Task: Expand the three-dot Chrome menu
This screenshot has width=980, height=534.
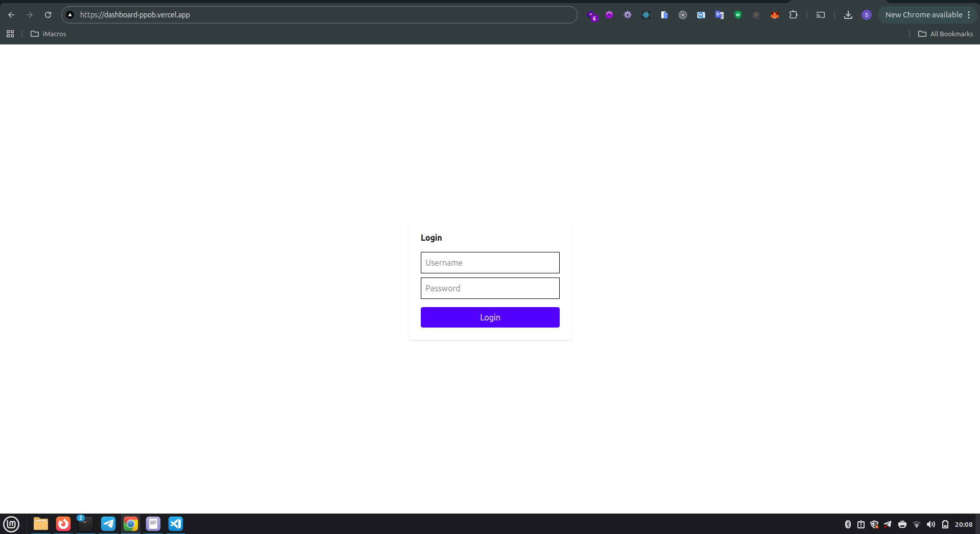Action: click(969, 15)
